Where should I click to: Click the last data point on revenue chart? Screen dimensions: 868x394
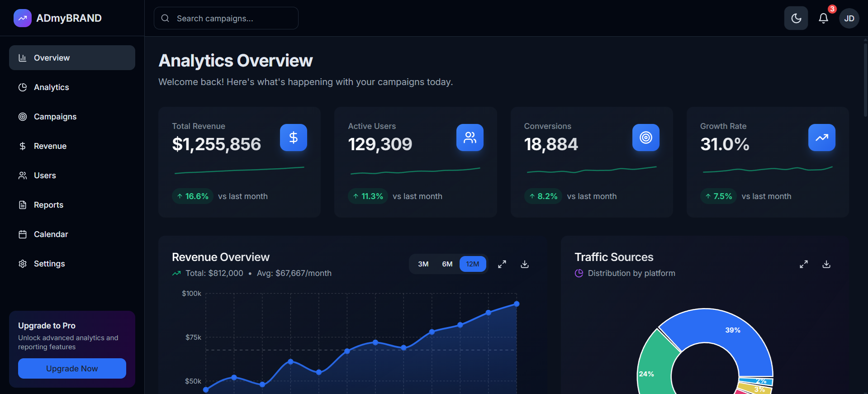pos(517,304)
